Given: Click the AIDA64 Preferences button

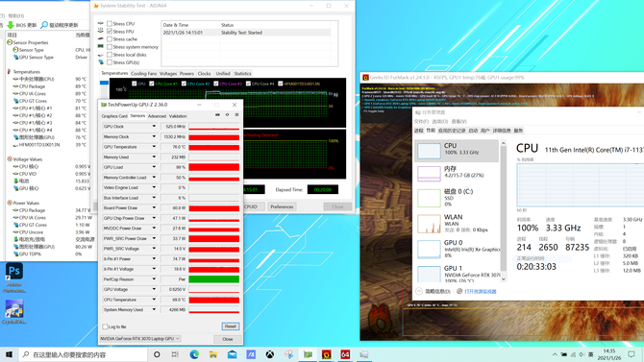Looking at the screenshot, I should point(282,206).
